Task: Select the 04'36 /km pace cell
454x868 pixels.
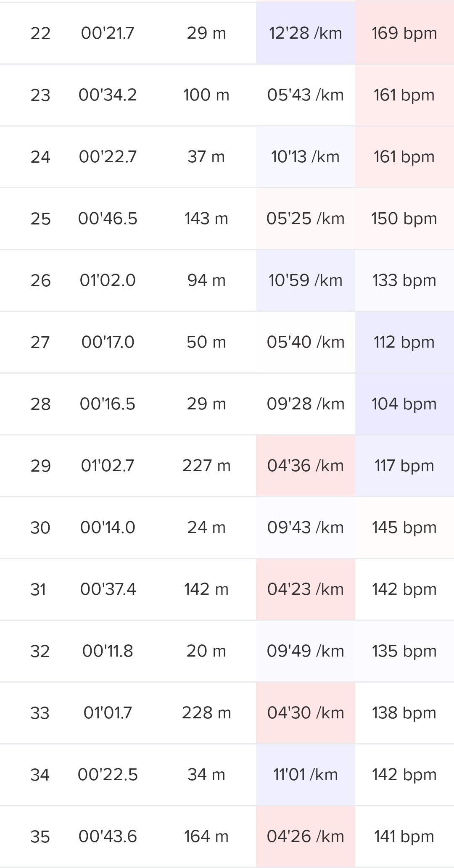Action: pos(305,466)
